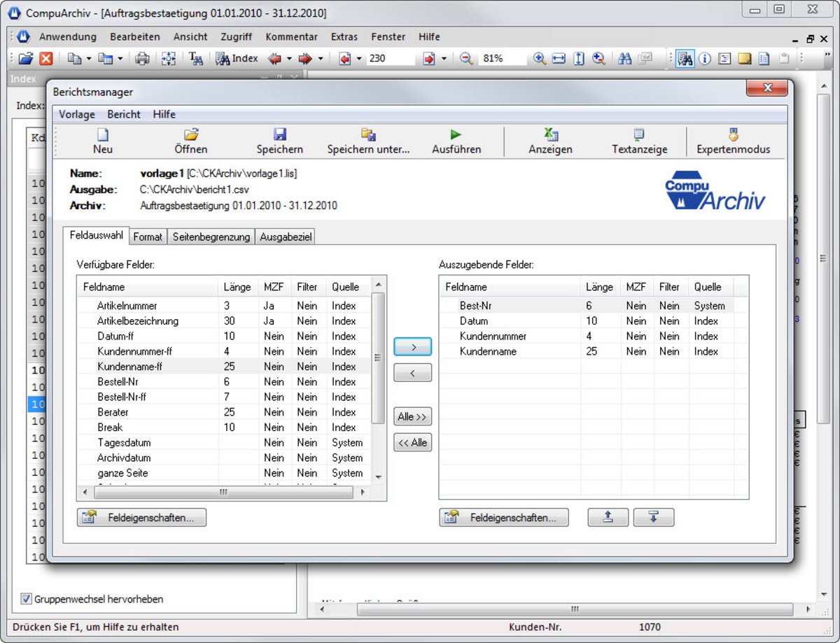Click the move-field-up arrow button
This screenshot has height=643, width=840.
[x=608, y=518]
